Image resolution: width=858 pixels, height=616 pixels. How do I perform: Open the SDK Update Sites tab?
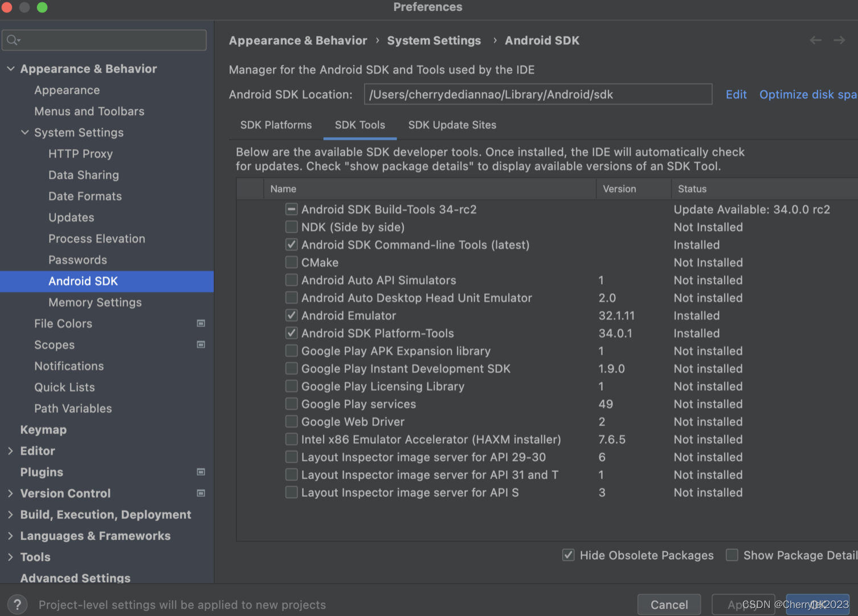452,125
